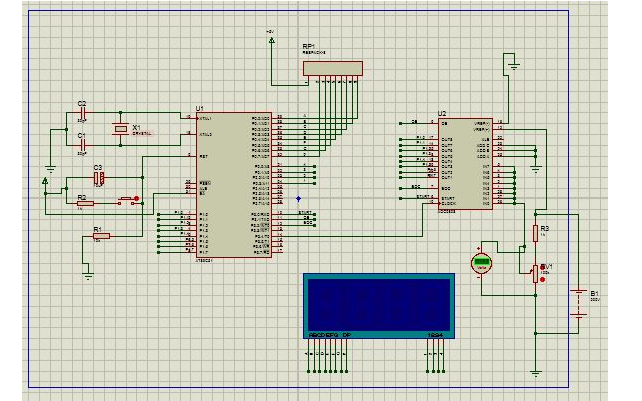This screenshot has height=401, width=642.
Task: Click the START terminal label beside U1
Action: [305, 213]
